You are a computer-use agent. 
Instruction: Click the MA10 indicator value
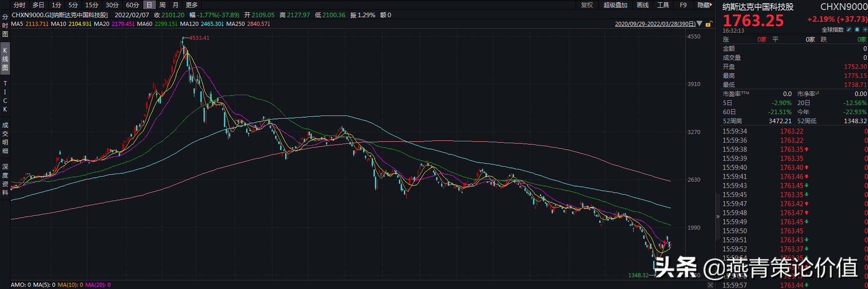pyautogui.click(x=81, y=24)
